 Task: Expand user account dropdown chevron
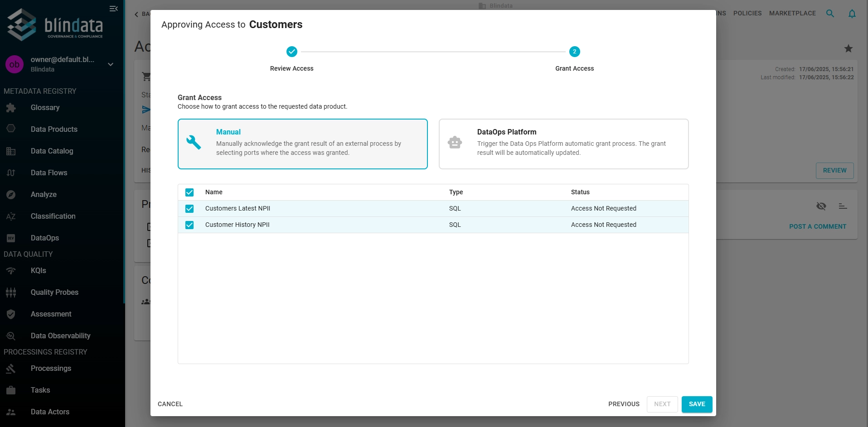[111, 64]
